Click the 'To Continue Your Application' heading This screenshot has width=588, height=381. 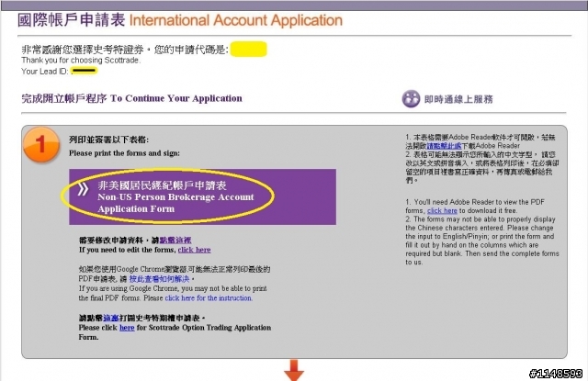click(x=175, y=98)
